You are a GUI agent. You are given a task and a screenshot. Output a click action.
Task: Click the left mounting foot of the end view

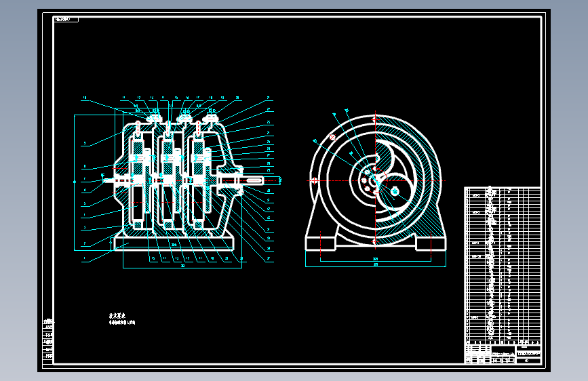click(x=321, y=244)
